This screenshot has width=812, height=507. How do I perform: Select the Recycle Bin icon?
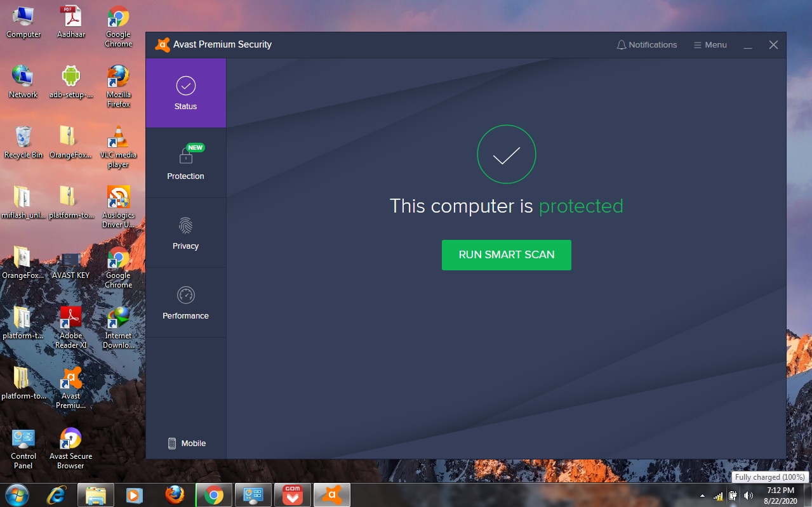pyautogui.click(x=23, y=143)
